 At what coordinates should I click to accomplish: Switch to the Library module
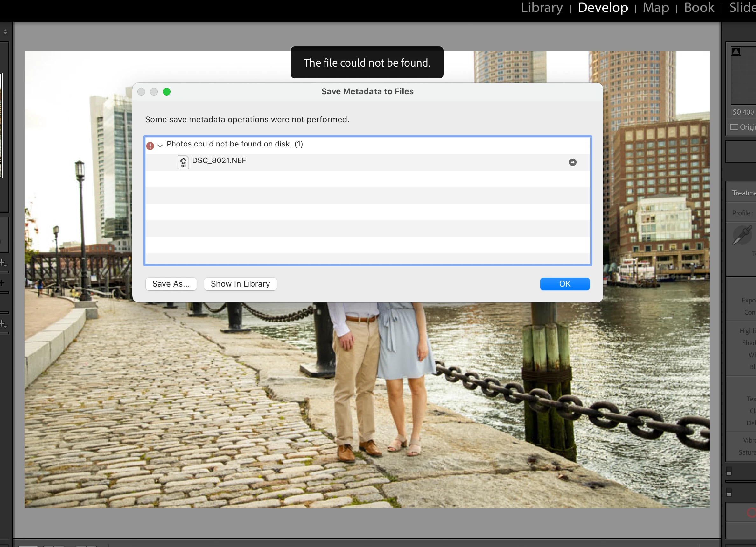point(542,7)
